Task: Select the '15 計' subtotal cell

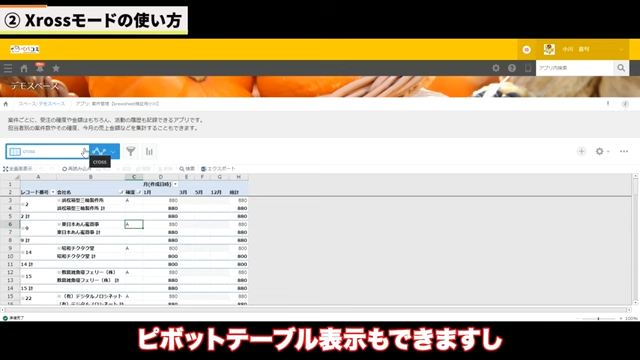Action: pos(38,288)
